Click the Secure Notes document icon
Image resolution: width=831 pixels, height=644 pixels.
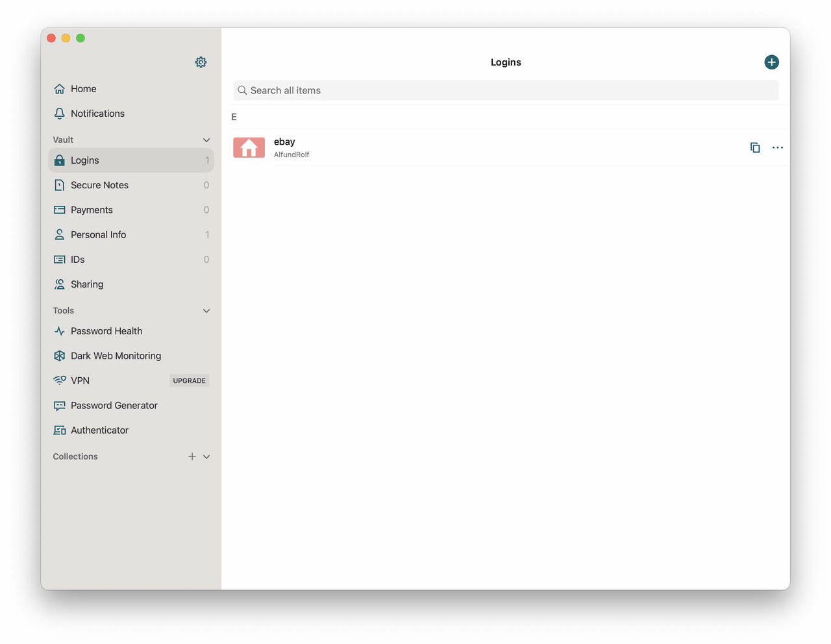(x=60, y=185)
